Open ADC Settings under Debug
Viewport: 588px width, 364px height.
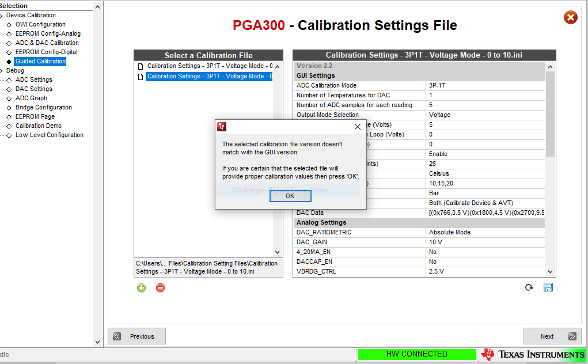point(34,80)
